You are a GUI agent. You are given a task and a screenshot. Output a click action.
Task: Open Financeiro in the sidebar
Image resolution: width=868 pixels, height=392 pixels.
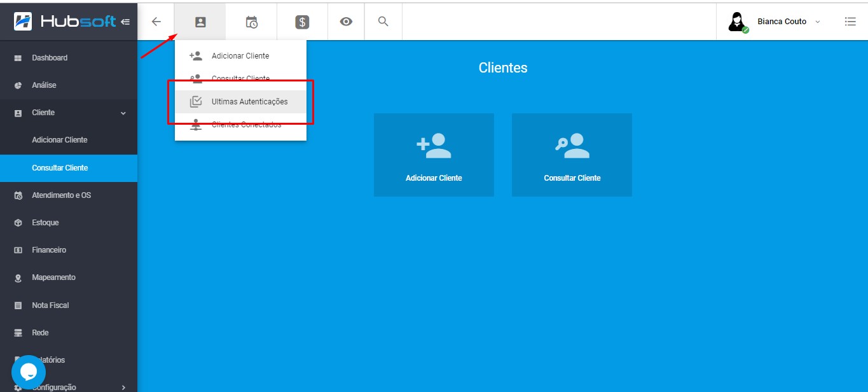point(69,250)
